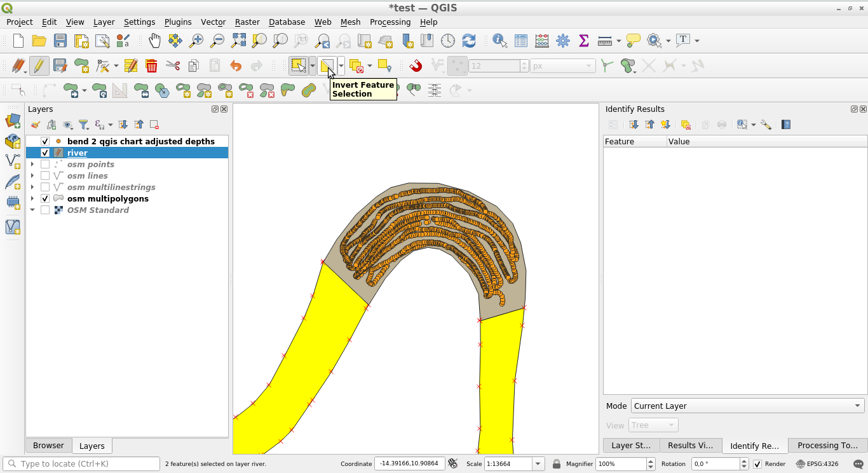
Task: Select the Pan Map hand tool
Action: 154,41
